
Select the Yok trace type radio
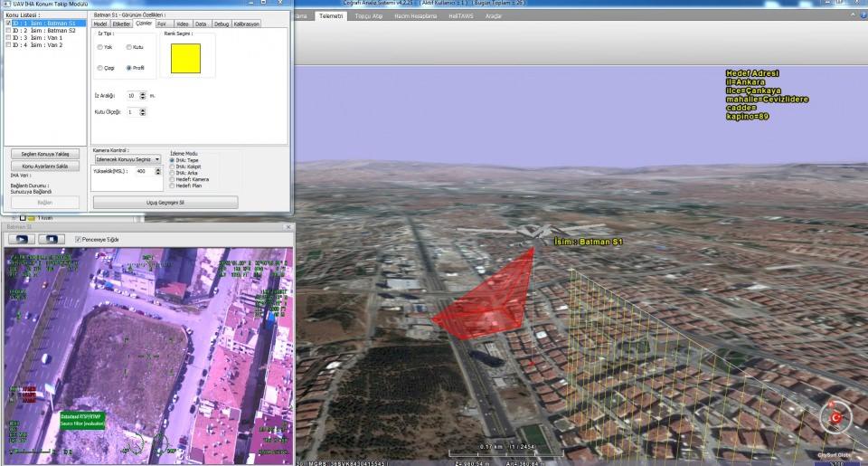(x=100, y=47)
